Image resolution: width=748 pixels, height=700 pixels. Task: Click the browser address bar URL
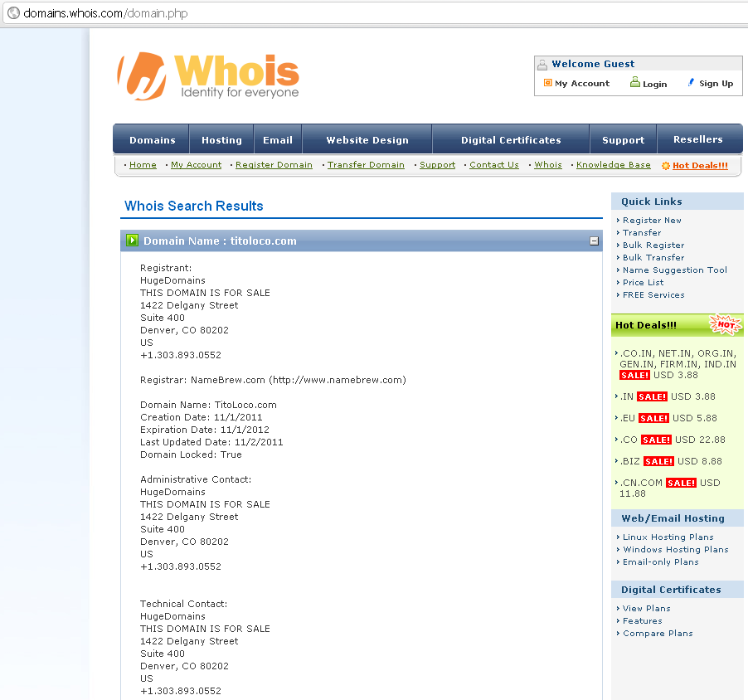(x=105, y=13)
